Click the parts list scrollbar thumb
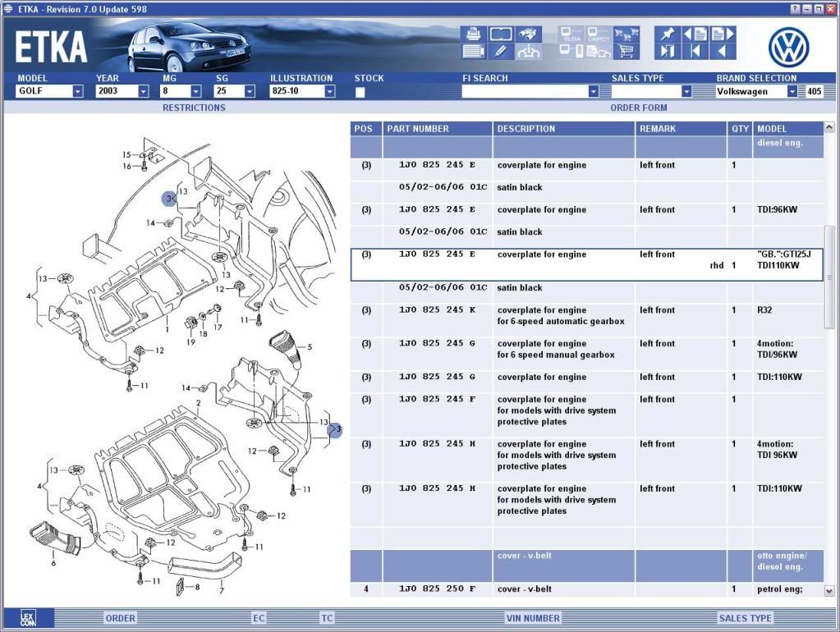 (829, 277)
